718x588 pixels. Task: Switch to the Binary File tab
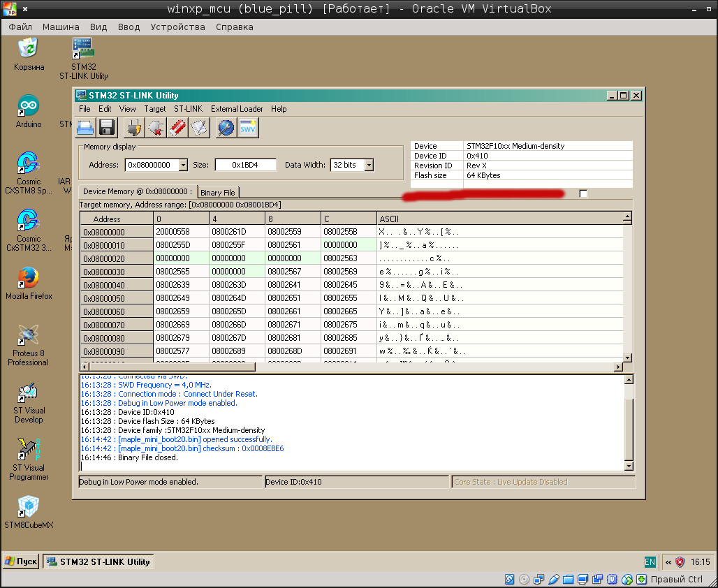tap(218, 192)
